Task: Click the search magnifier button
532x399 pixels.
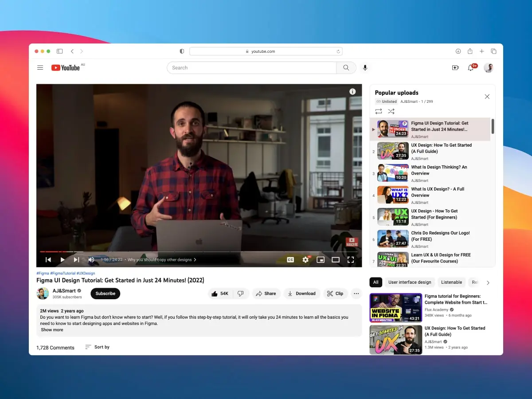Action: pyautogui.click(x=346, y=68)
